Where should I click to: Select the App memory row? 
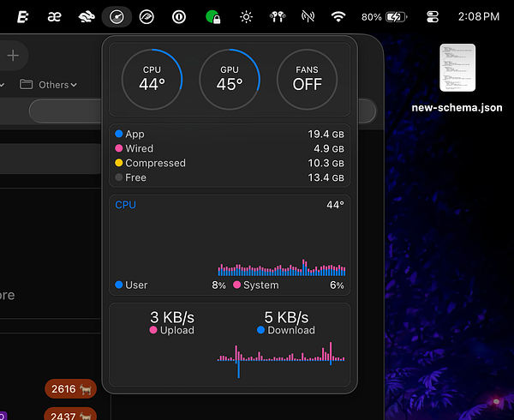tap(230, 134)
